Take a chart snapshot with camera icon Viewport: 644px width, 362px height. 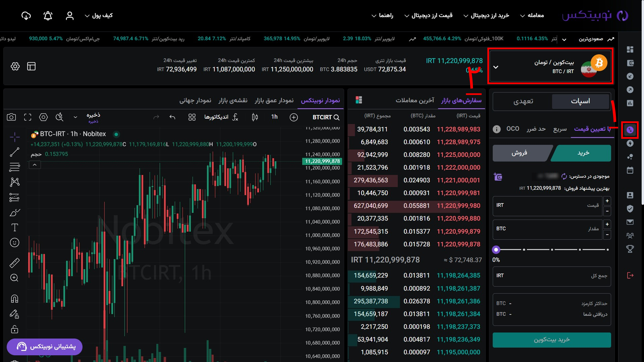11,117
